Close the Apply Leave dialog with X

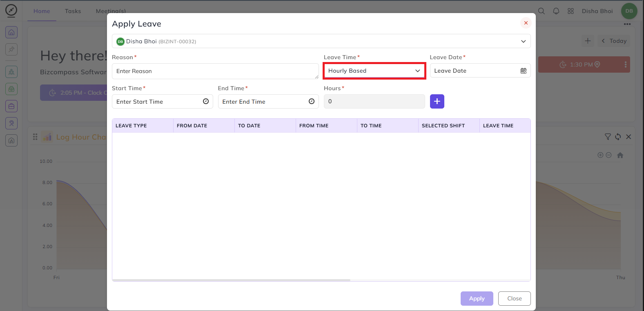point(526,23)
